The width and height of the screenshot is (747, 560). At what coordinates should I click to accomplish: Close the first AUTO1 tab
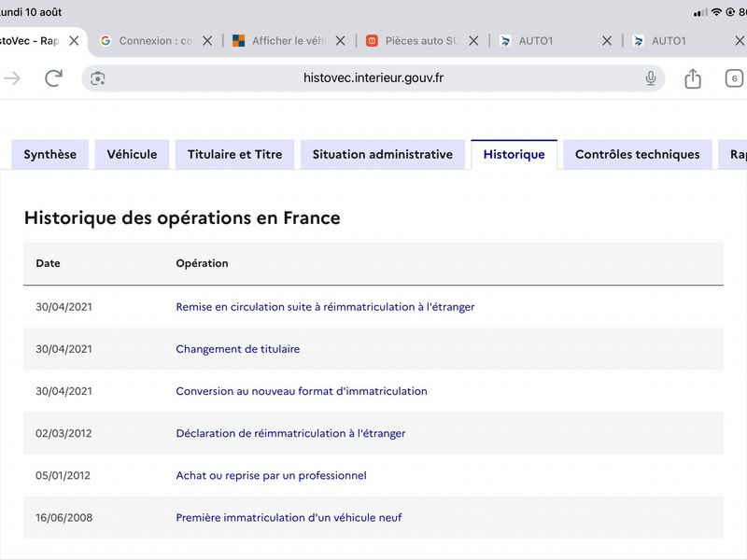[x=607, y=41]
